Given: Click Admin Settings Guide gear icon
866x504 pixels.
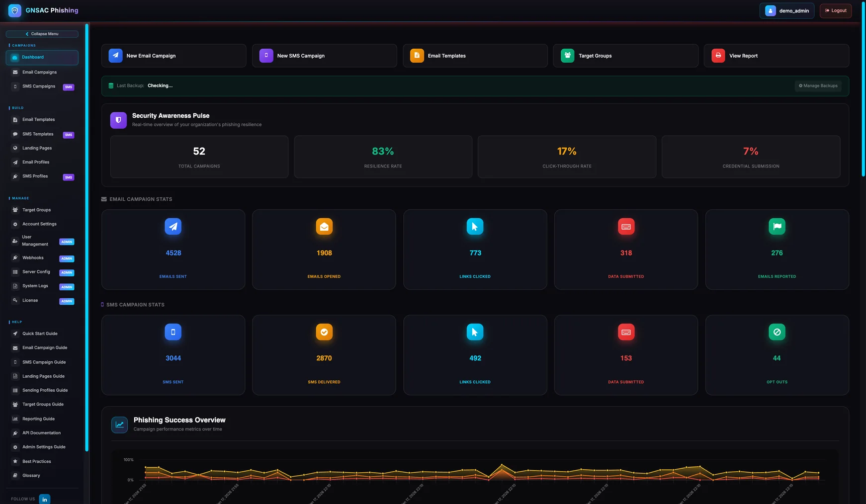Looking at the screenshot, I should point(15,447).
